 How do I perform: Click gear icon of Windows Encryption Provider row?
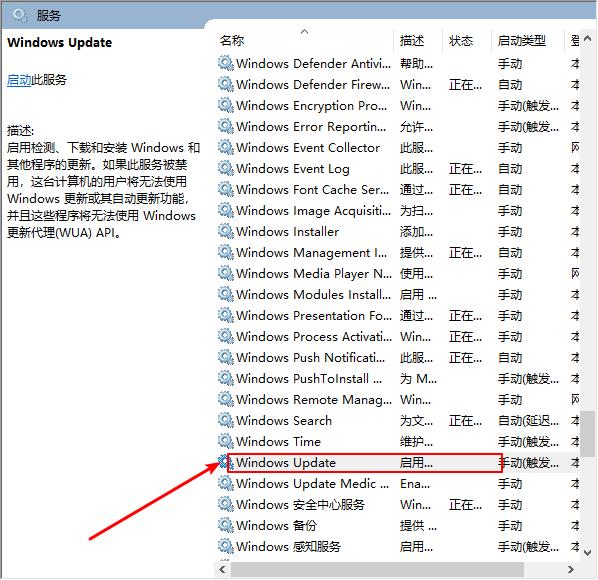tap(226, 105)
